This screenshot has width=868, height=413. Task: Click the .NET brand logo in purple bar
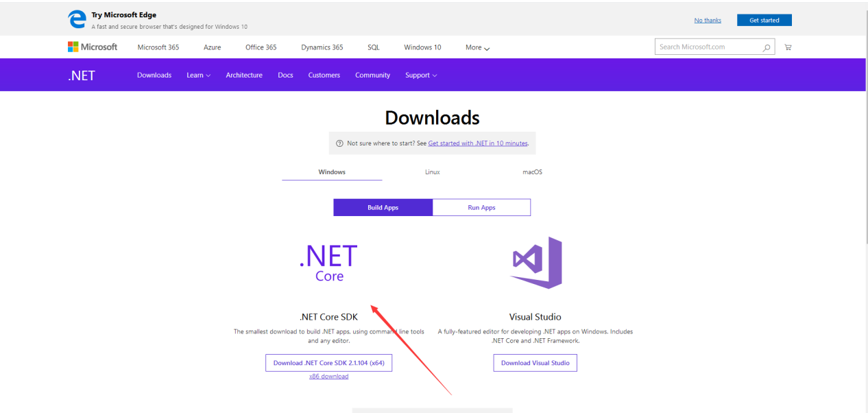(x=81, y=75)
